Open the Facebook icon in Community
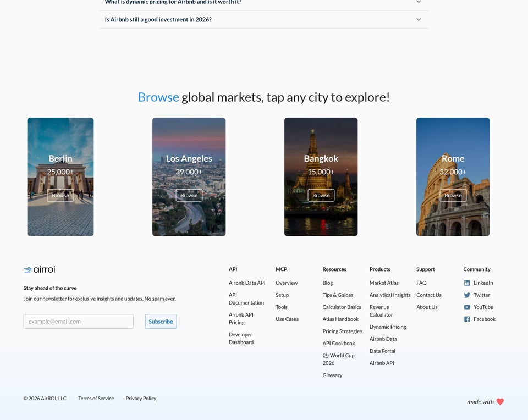The height and width of the screenshot is (420, 528). tap(467, 319)
